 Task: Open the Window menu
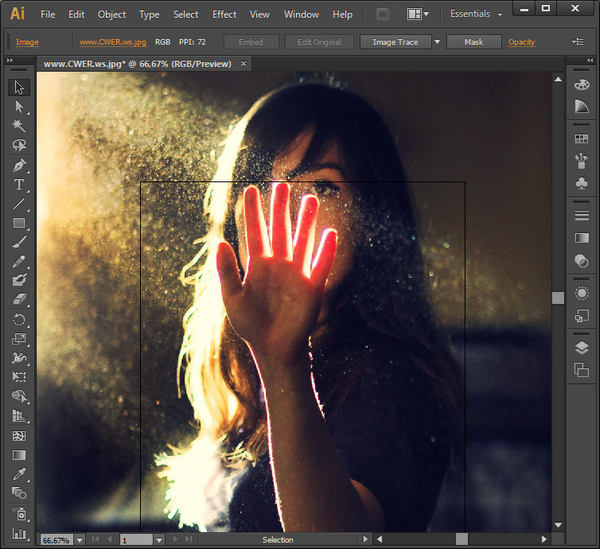(x=301, y=15)
